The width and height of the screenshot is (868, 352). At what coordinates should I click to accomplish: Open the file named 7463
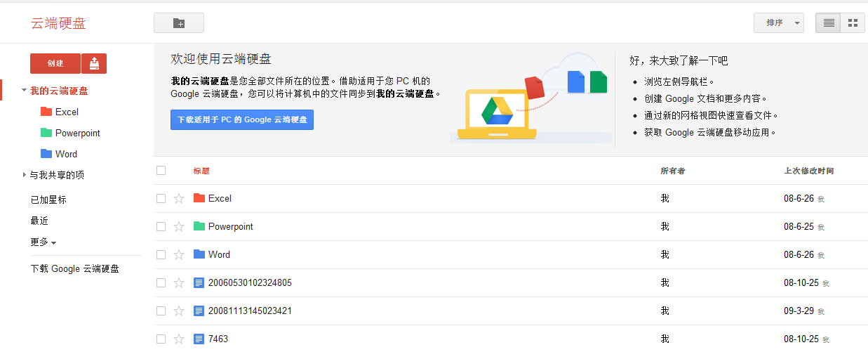click(x=218, y=339)
